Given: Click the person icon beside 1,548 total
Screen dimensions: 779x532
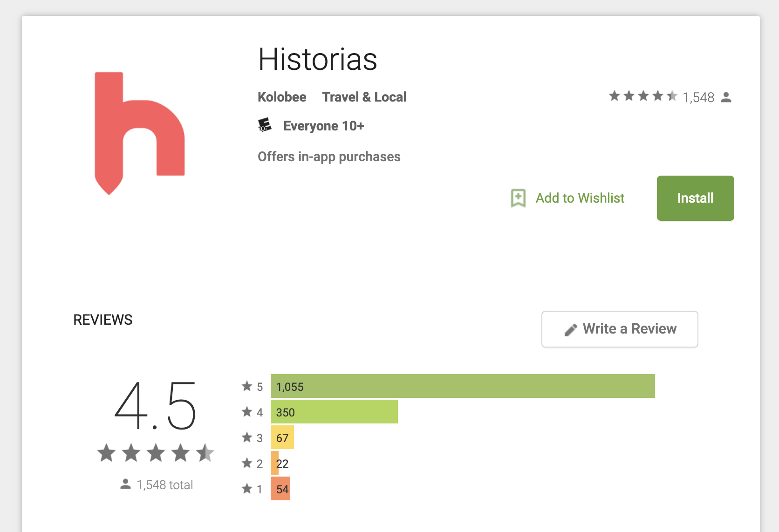Looking at the screenshot, I should pyautogui.click(x=125, y=484).
